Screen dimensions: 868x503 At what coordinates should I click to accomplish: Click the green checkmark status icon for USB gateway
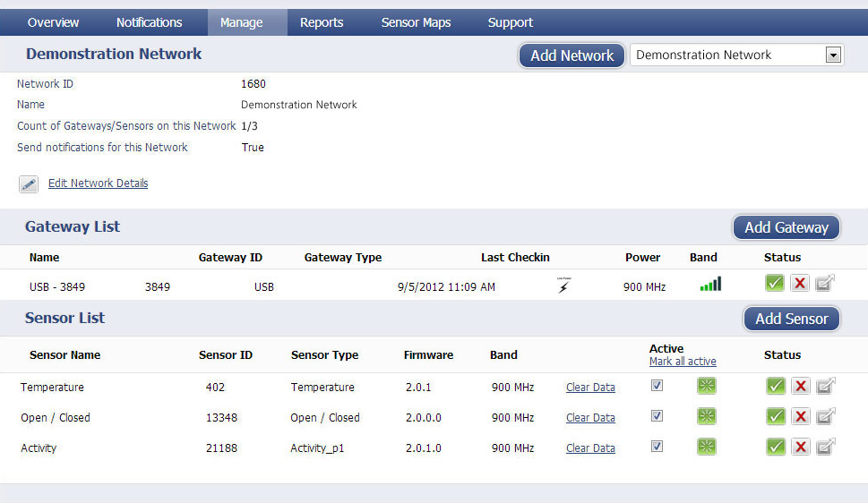(x=775, y=284)
